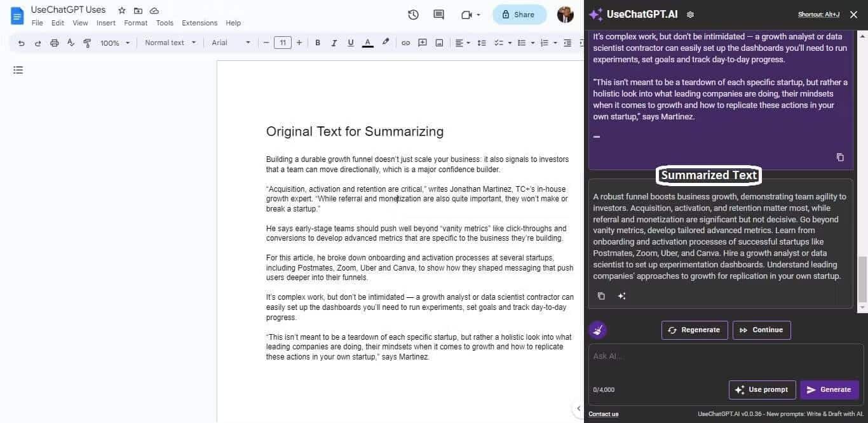Screen dimensions: 868x423
Task: Click the line and paragraph spacing icon
Action: point(482,43)
